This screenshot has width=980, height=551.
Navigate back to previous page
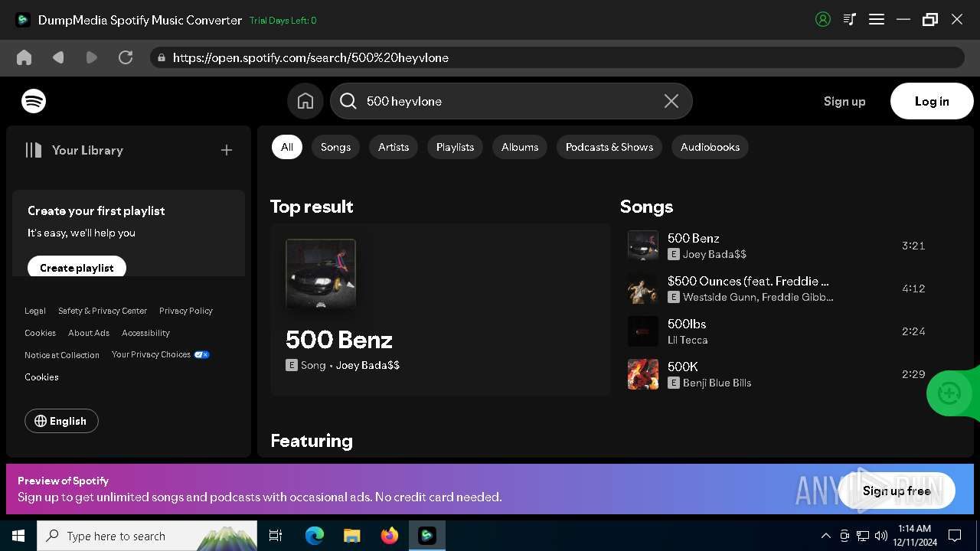(x=58, y=57)
